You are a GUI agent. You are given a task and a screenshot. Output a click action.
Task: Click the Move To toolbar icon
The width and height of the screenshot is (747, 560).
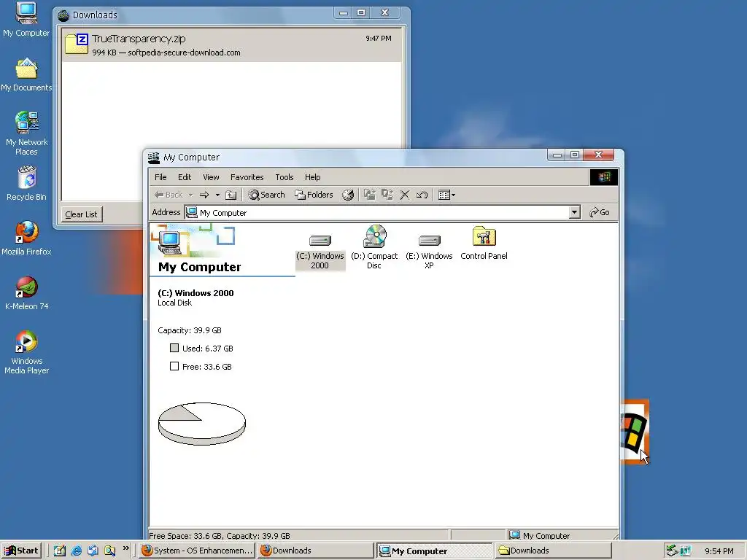tap(369, 195)
